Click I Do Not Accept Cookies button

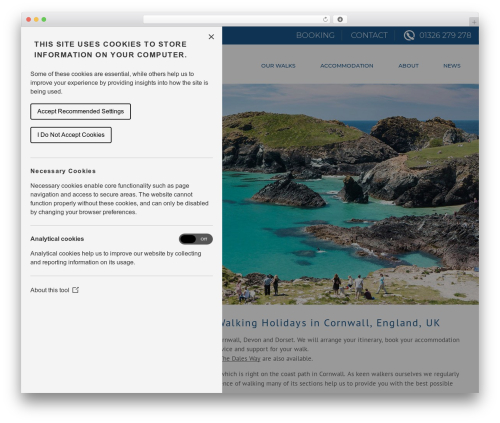point(71,135)
